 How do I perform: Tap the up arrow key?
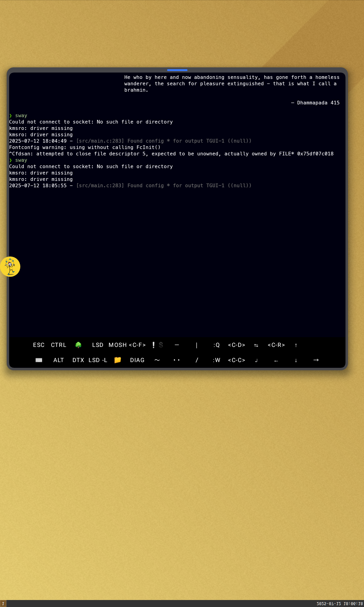click(296, 345)
